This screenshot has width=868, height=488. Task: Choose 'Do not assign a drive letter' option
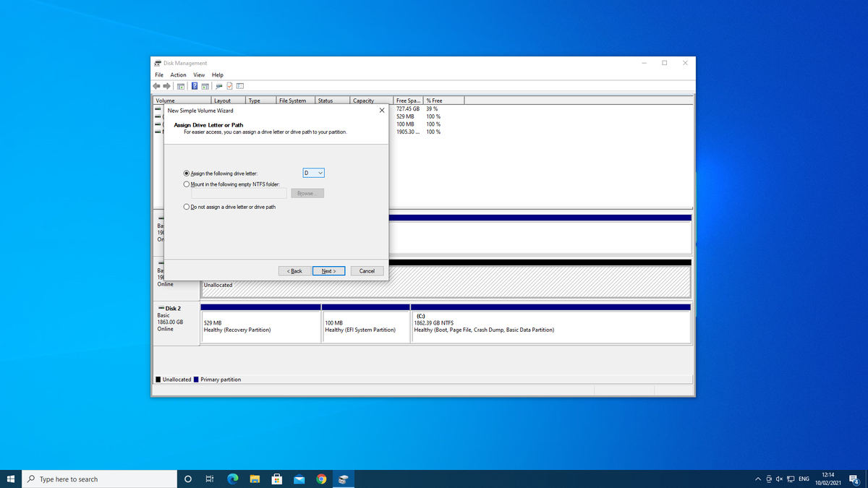(x=187, y=207)
